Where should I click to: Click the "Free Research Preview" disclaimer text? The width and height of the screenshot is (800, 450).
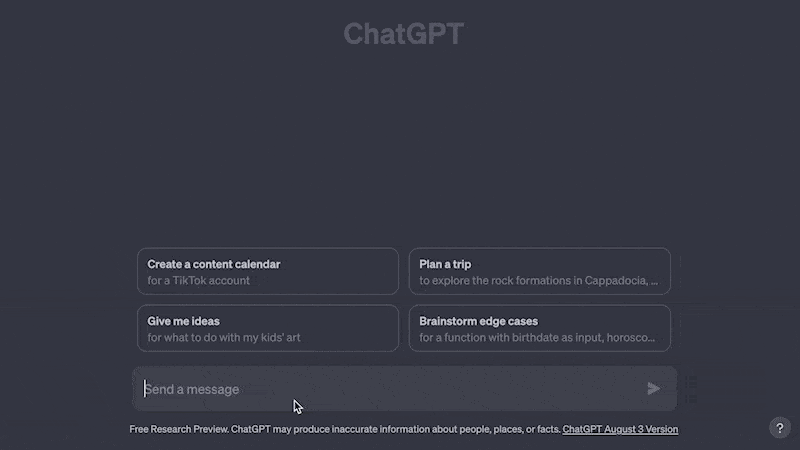[x=178, y=430]
